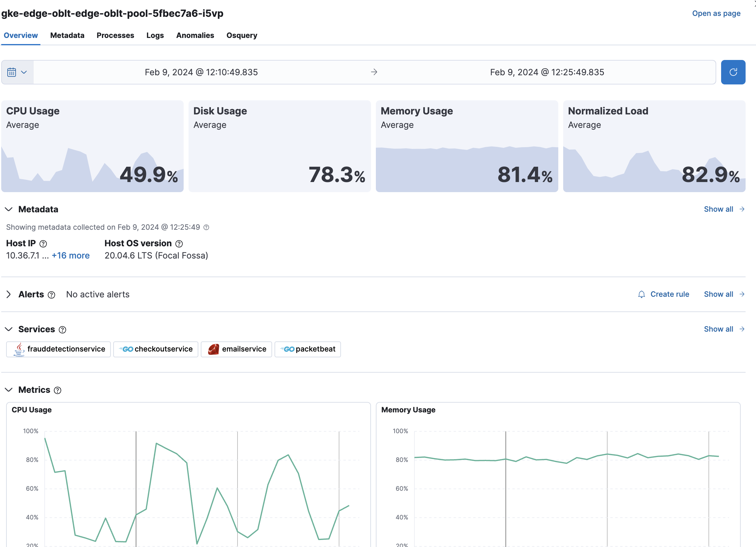The height and width of the screenshot is (547, 756).
Task: Click the Alerts help question icon
Action: 51,295
